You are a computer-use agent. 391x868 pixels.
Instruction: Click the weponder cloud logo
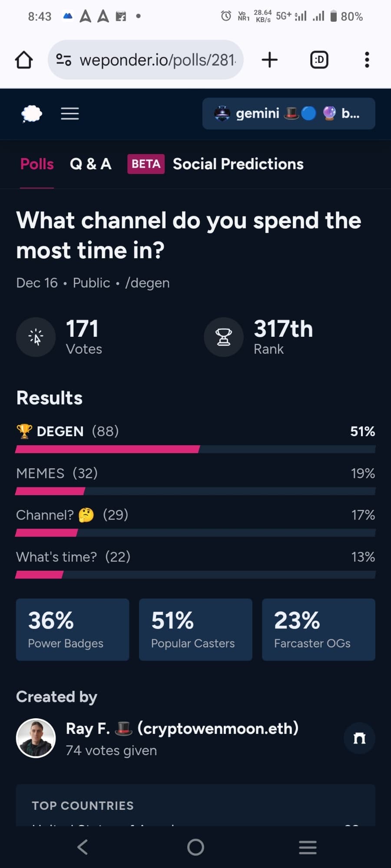pos(32,114)
